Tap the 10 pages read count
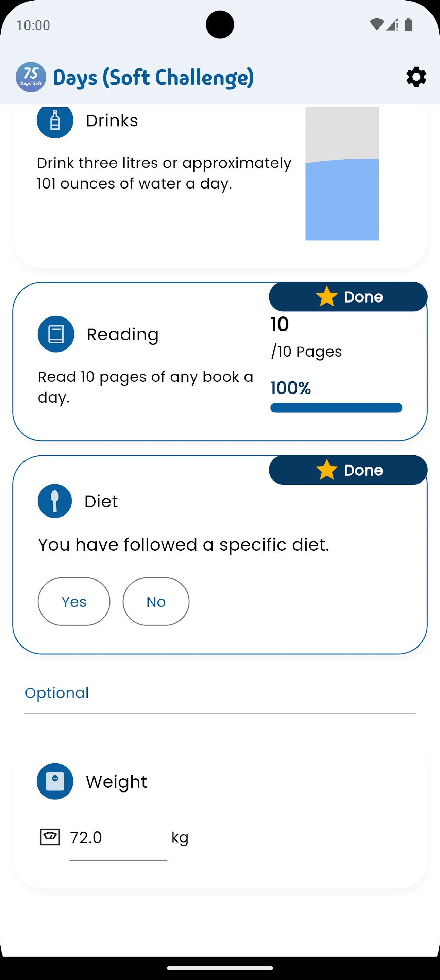The image size is (440, 980). pyautogui.click(x=280, y=325)
